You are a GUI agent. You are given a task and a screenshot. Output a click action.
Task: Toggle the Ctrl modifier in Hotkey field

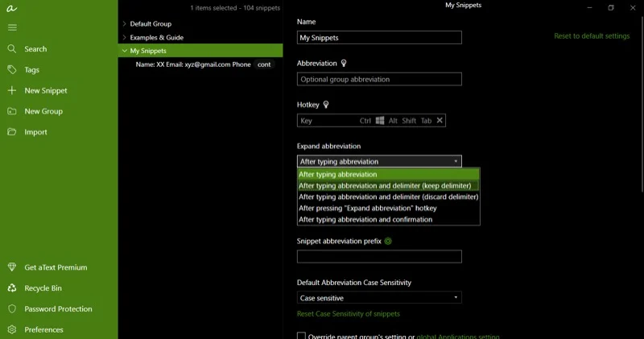[365, 121]
